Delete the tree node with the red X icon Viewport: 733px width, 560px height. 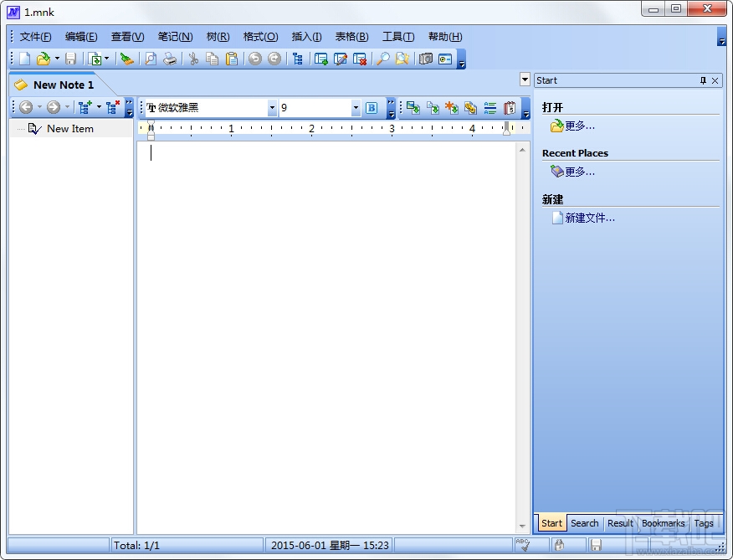113,108
